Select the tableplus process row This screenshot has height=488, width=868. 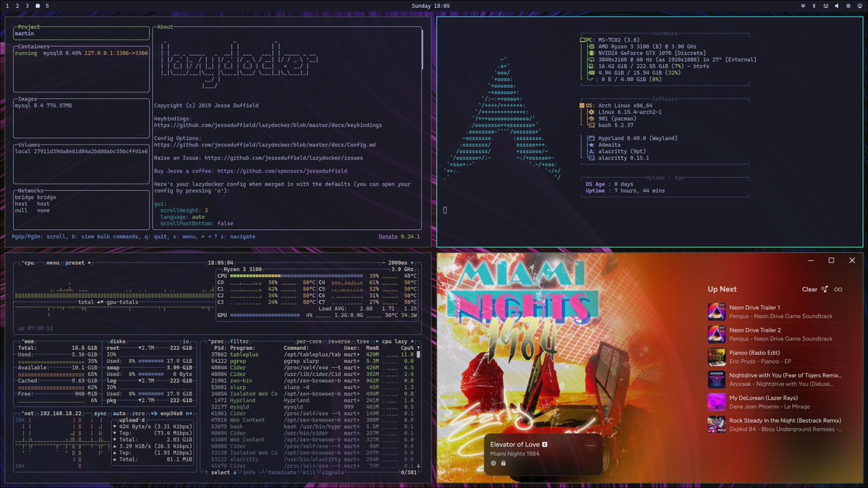click(312, 354)
